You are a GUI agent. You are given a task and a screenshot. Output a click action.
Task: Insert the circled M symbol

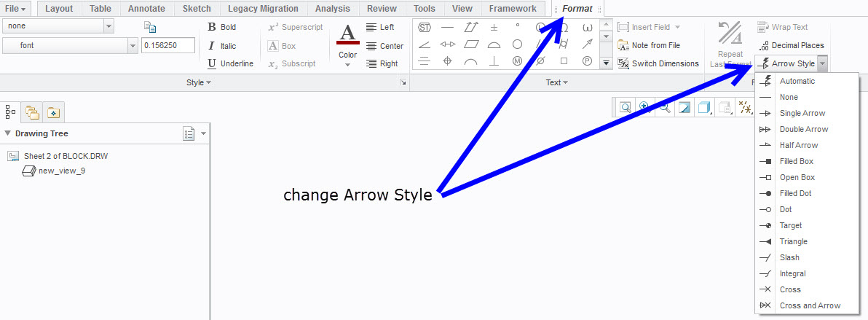pos(518,61)
